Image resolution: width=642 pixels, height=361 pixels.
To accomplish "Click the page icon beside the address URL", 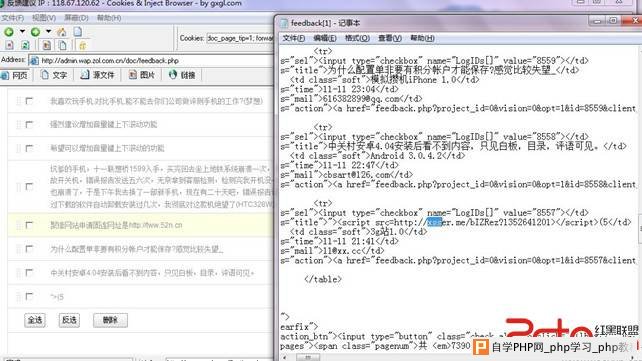I will click(34, 61).
